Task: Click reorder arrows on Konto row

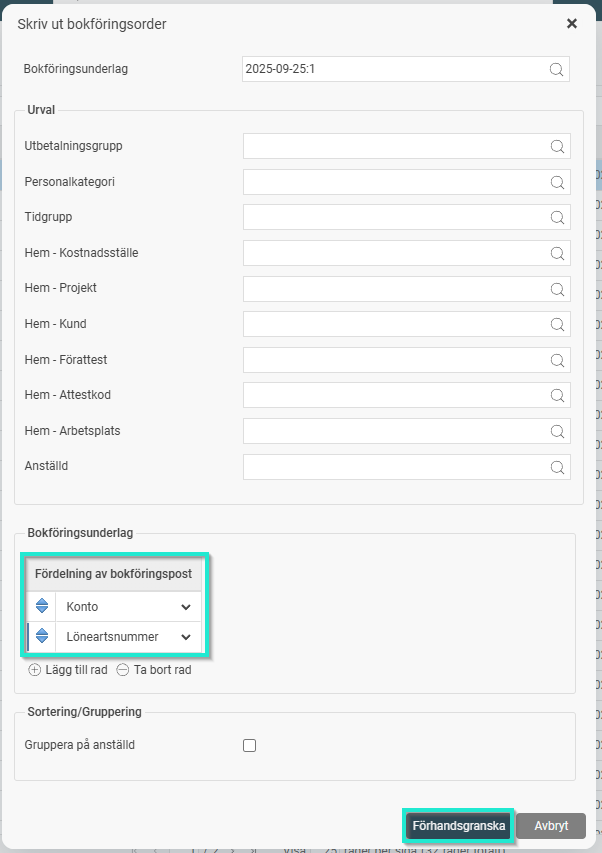Action: (x=42, y=607)
